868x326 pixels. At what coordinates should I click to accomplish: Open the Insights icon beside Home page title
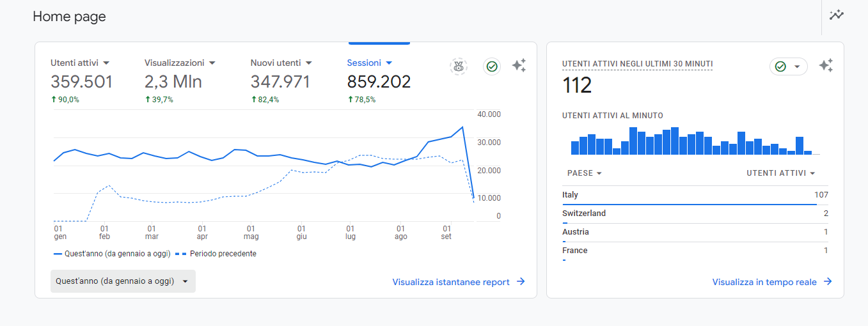point(837,15)
